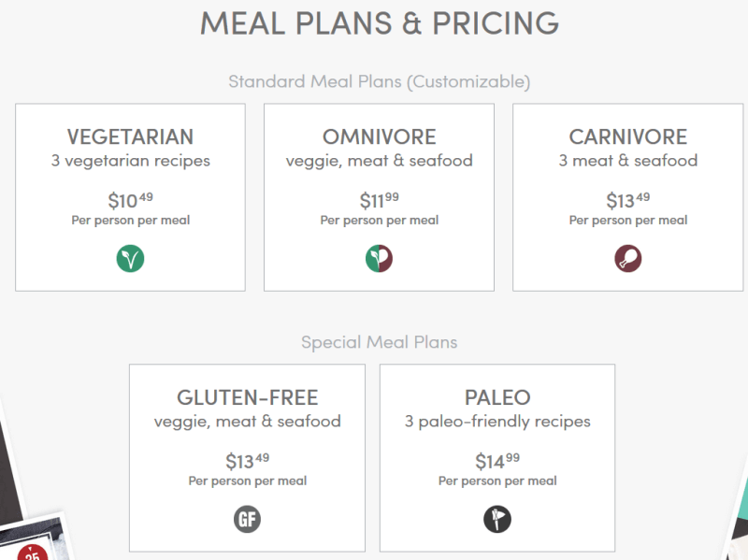
Task: Click the gray GF gluten-free icon
Action: (x=247, y=519)
